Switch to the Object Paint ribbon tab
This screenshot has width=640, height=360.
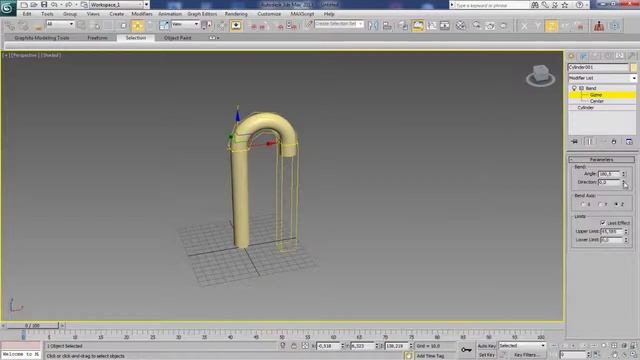178,38
